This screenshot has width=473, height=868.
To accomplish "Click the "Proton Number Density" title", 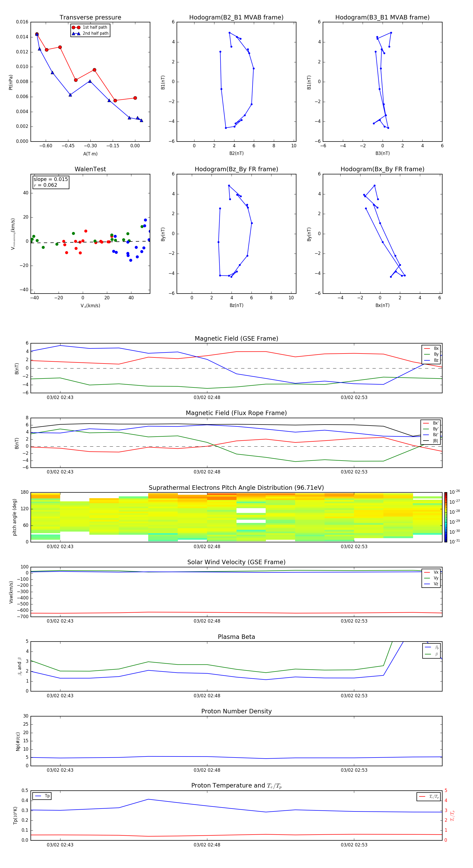I will tap(236, 711).
